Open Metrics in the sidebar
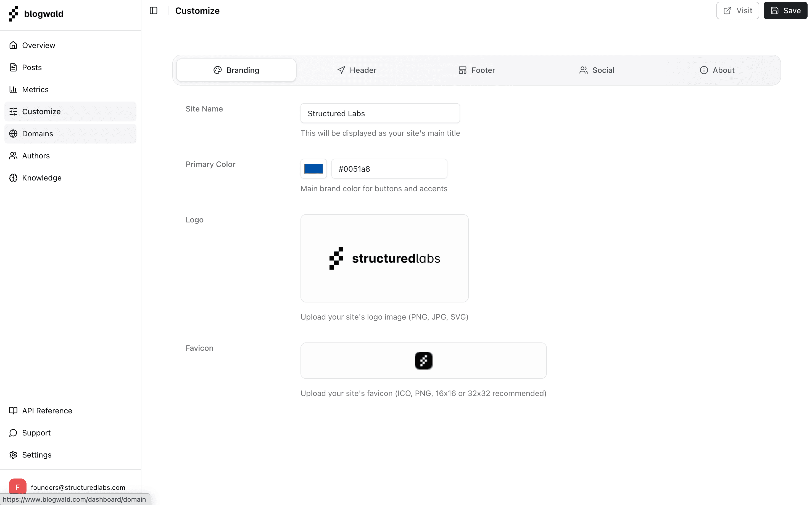The height and width of the screenshot is (505, 812). tap(70, 89)
